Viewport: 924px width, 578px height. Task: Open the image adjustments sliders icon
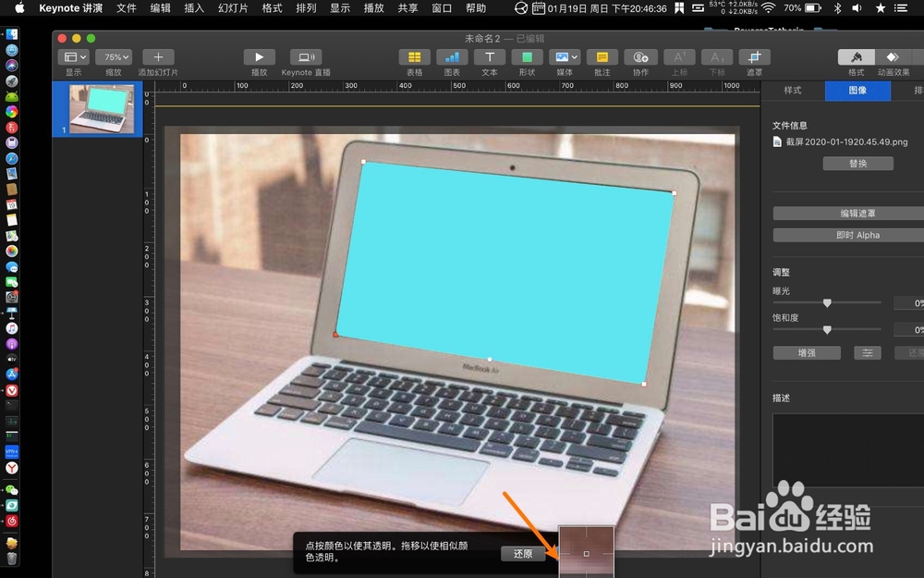tap(868, 352)
